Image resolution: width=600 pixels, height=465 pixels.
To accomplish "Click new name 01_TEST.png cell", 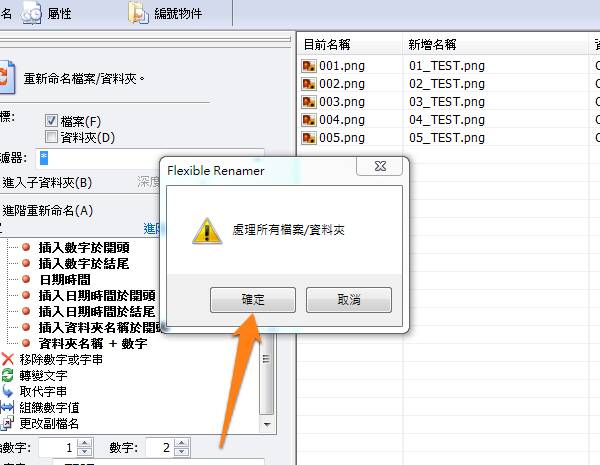I will pyautogui.click(x=447, y=66).
